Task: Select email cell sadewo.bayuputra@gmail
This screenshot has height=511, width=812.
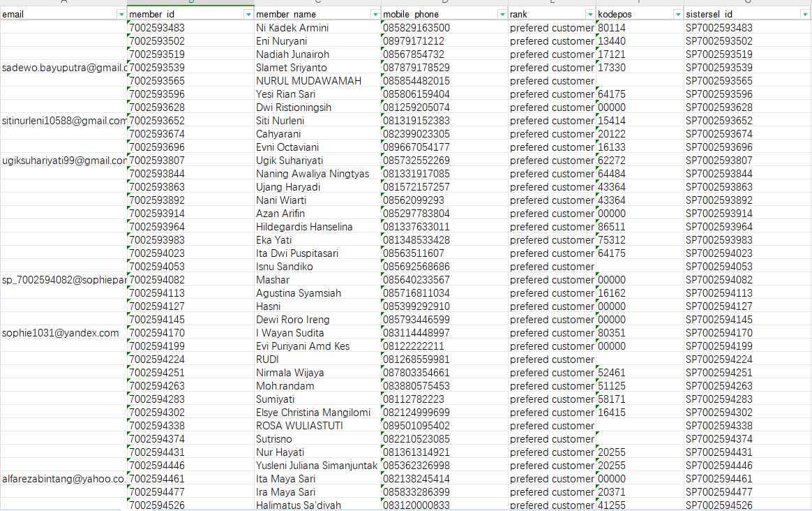Action: [63, 68]
